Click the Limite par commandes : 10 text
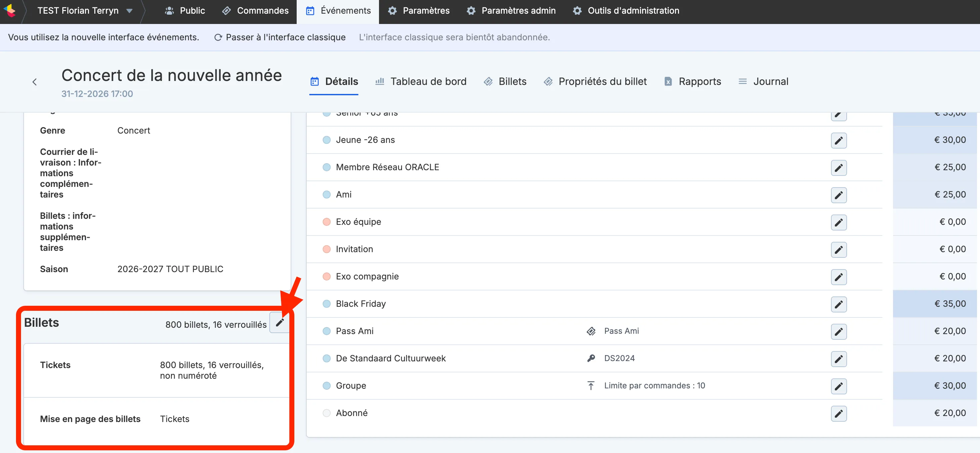 (x=654, y=386)
